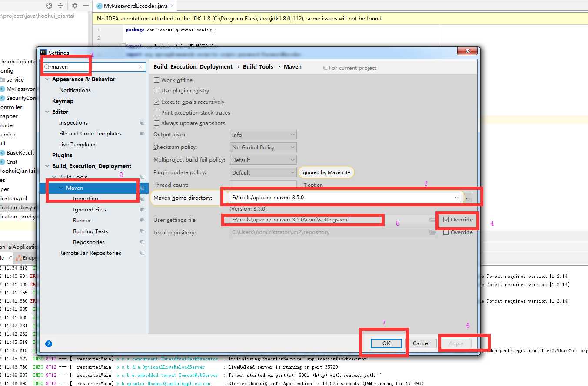Select the Runner settings page
Image resolution: width=588 pixels, height=386 pixels.
coord(82,221)
